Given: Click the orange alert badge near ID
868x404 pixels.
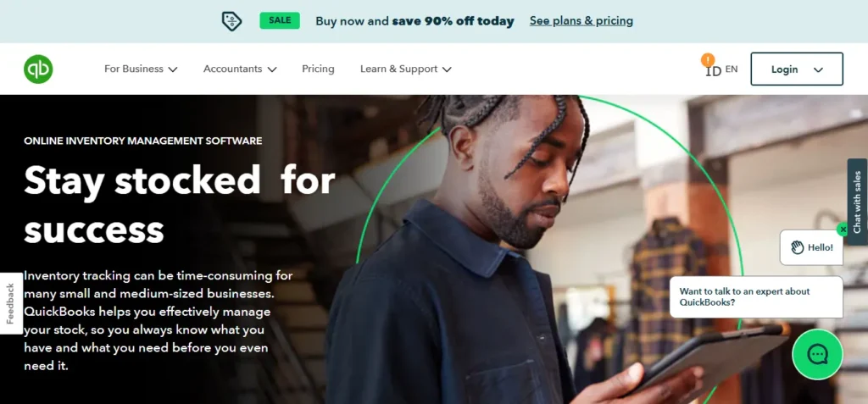Looking at the screenshot, I should pyautogui.click(x=708, y=60).
